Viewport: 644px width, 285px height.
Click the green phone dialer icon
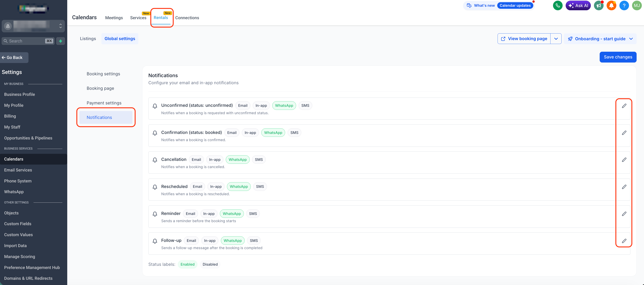(558, 6)
